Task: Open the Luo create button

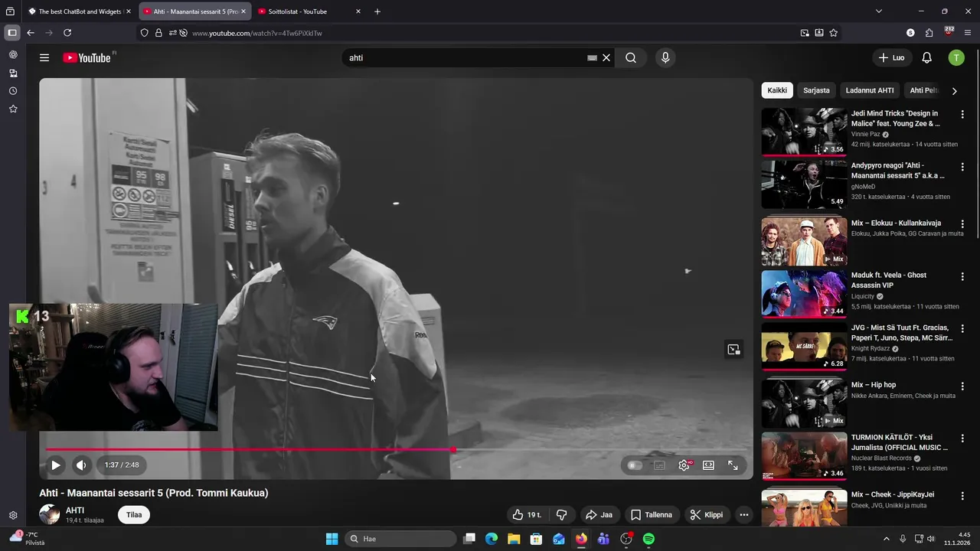Action: coord(892,57)
